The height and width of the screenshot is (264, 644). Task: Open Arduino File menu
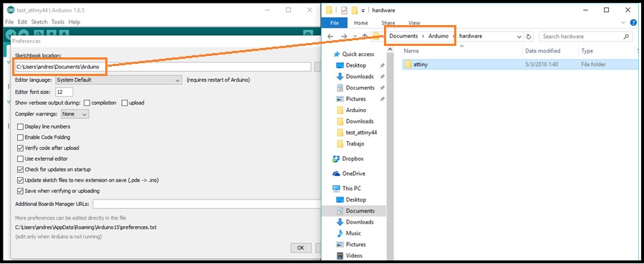(x=9, y=22)
